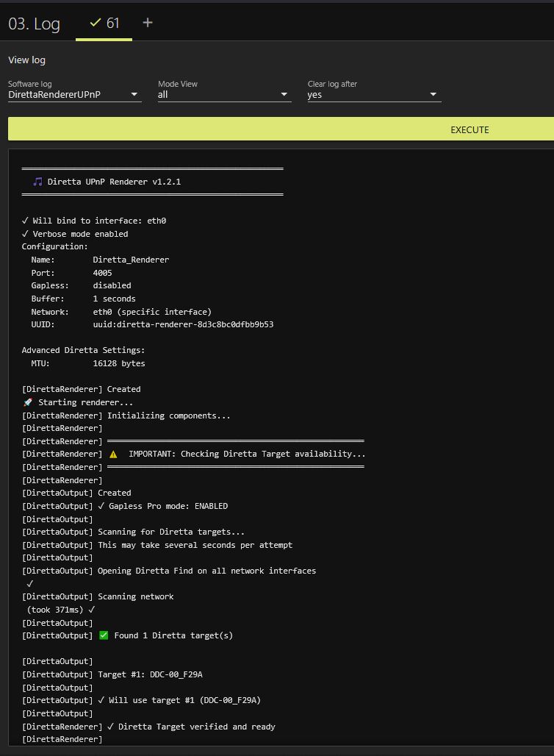Click the 'Starting renderer...' text
Screen dimensions: 554x756
pyautogui.click(x=85, y=402)
